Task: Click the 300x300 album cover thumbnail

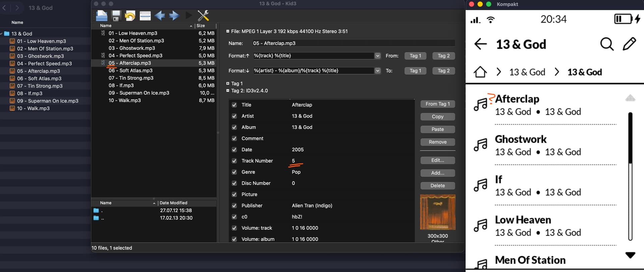Action: point(437,212)
